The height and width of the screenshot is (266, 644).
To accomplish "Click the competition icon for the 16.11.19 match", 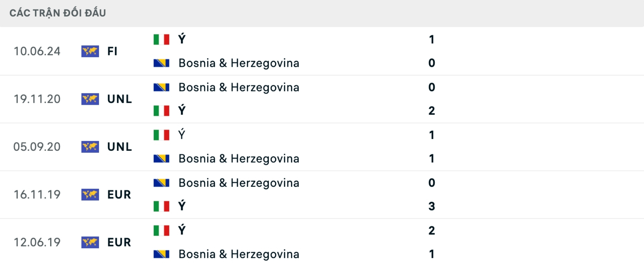I will pos(90,194).
